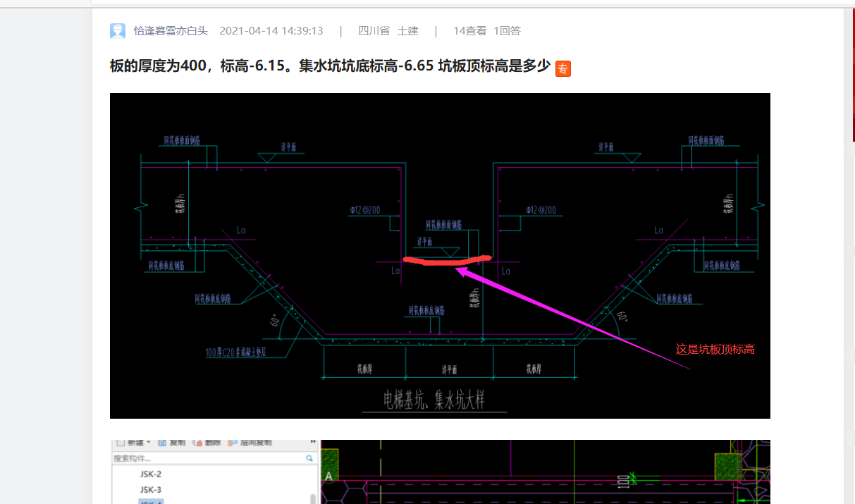The width and height of the screenshot is (855, 504).
Task: Click the 四川省 region label
Action: pos(374,31)
